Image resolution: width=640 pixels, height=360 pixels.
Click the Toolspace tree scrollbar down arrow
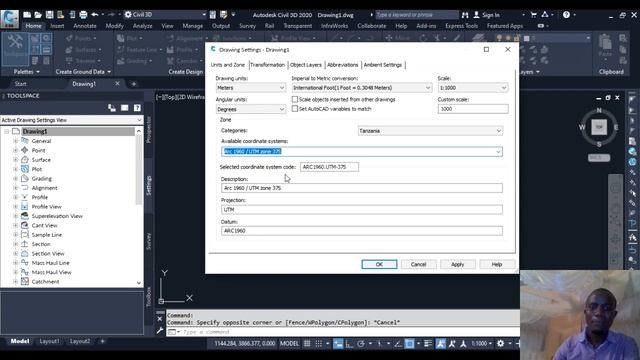click(x=139, y=282)
